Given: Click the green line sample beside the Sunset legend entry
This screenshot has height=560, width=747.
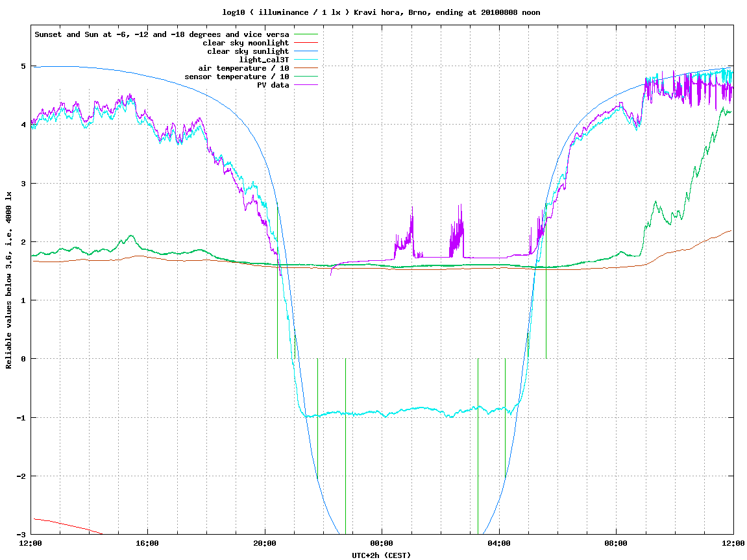Looking at the screenshot, I should 306,34.
